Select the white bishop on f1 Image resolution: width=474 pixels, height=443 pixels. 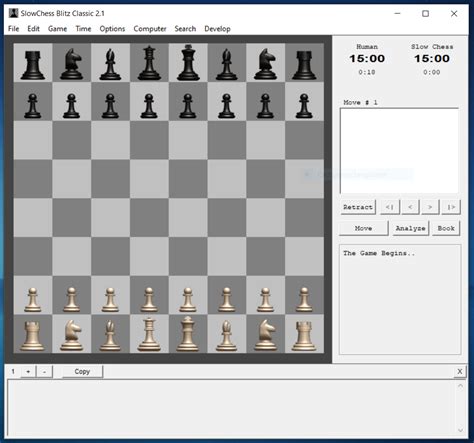click(227, 335)
